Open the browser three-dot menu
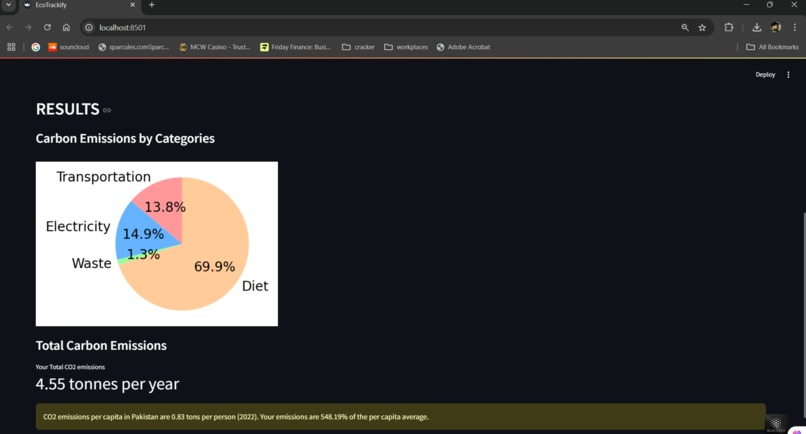The height and width of the screenshot is (434, 806). pyautogui.click(x=795, y=27)
